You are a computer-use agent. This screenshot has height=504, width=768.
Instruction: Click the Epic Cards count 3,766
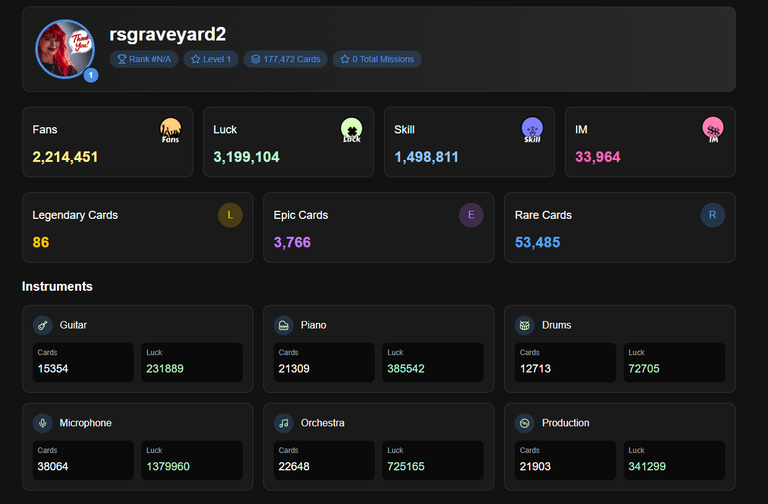(x=292, y=242)
